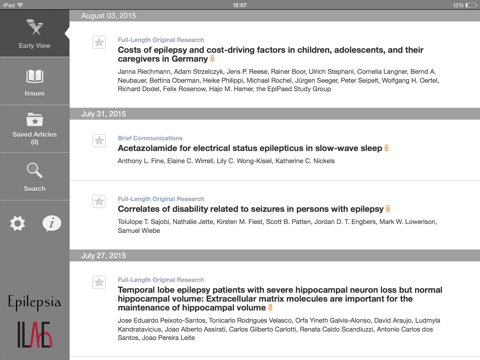Tap open-access lock icon after 'persons with epilepsy'
Image resolution: width=480 pixels, height=360 pixels.
pyautogui.click(x=388, y=209)
